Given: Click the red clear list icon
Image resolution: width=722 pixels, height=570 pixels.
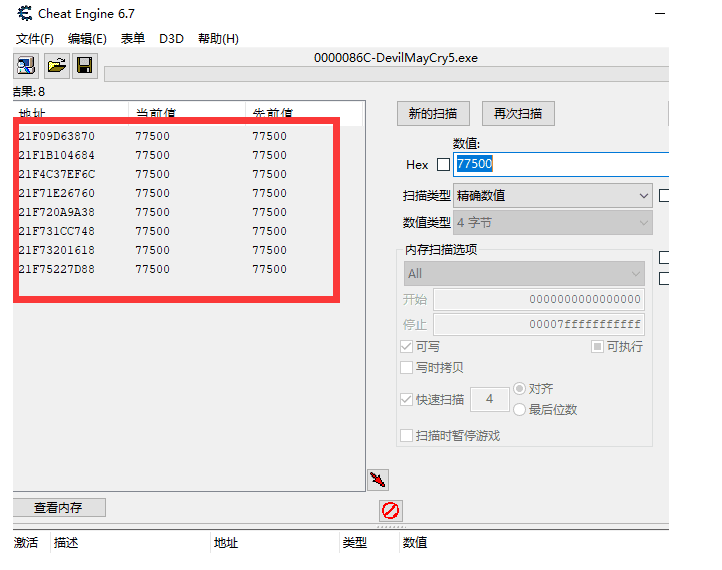Looking at the screenshot, I should click(x=391, y=510).
